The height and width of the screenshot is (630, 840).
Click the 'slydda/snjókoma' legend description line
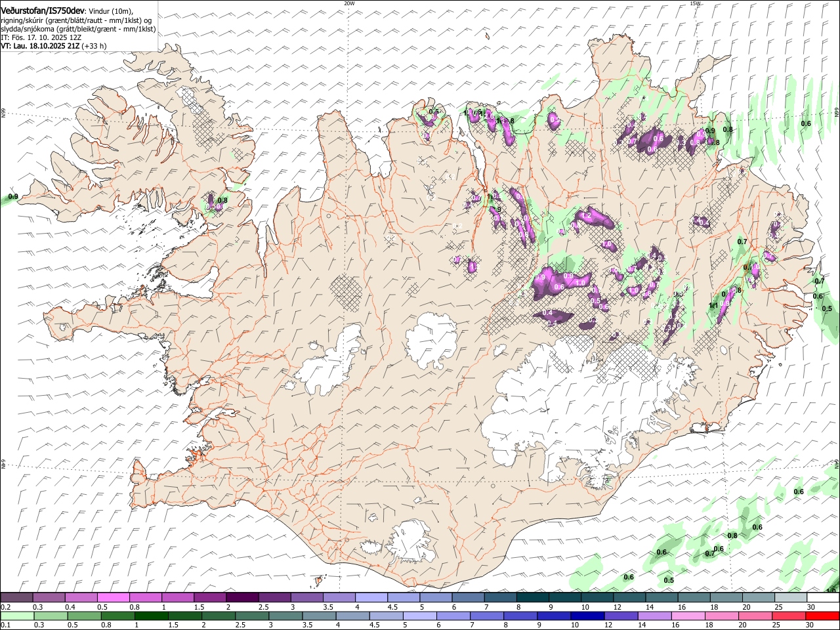pos(78,29)
